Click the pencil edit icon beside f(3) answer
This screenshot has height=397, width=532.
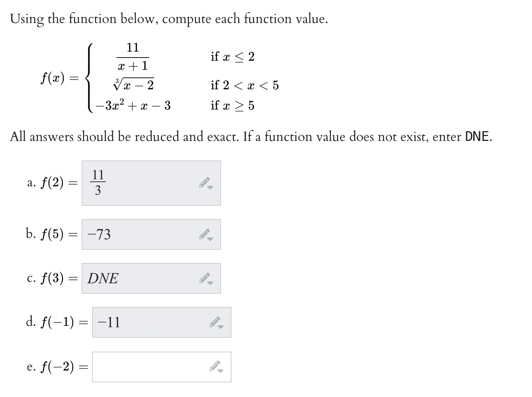click(204, 278)
